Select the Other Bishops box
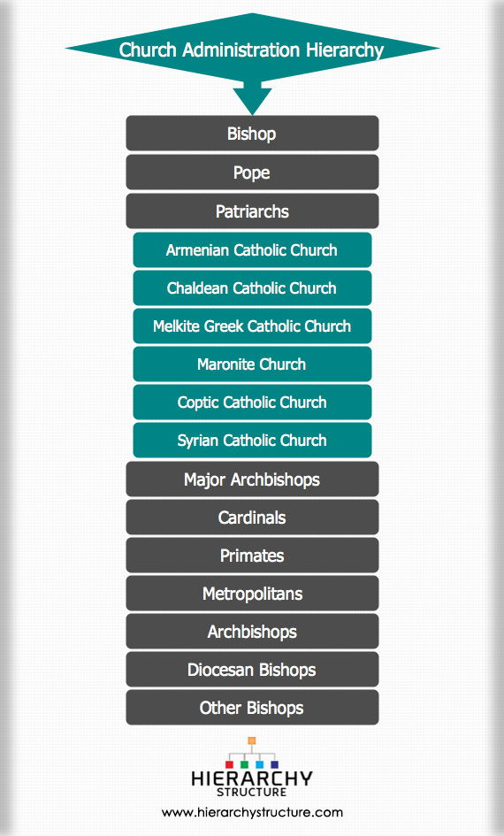This screenshot has height=836, width=504. [252, 708]
